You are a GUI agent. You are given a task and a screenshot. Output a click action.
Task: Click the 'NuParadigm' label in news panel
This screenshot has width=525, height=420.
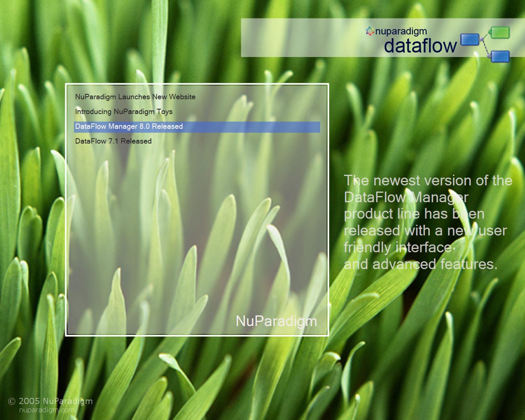276,321
